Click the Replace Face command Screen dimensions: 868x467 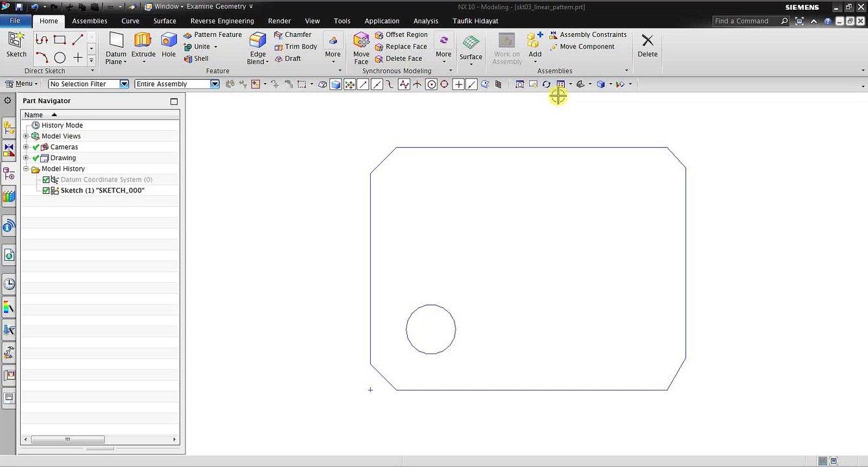(x=401, y=47)
